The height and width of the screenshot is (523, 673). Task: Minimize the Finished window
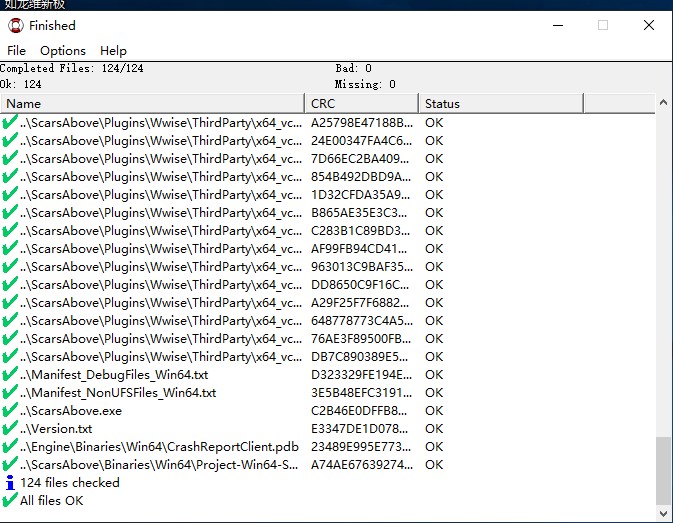coord(558,25)
